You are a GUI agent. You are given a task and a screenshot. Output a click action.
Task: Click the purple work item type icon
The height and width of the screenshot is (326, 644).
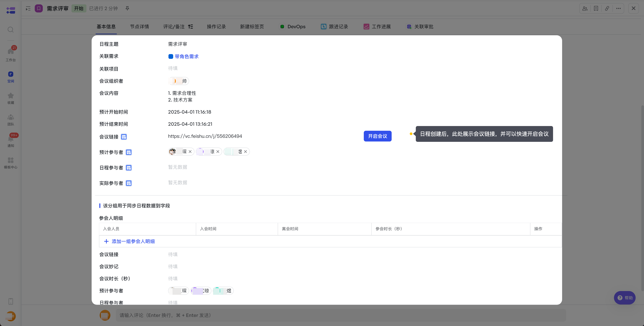coord(39,9)
